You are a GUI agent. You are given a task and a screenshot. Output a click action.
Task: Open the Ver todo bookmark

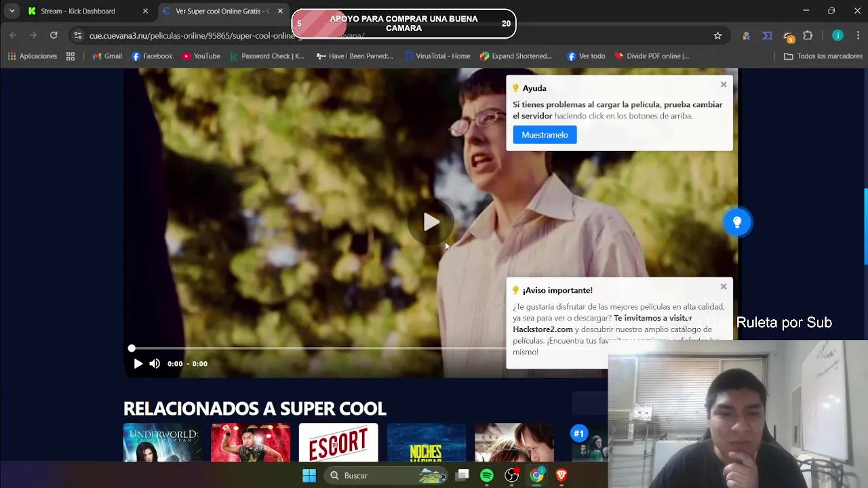click(x=586, y=56)
